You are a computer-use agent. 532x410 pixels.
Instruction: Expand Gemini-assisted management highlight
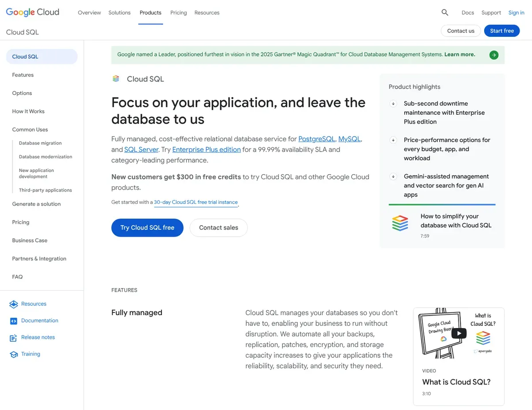[393, 176]
